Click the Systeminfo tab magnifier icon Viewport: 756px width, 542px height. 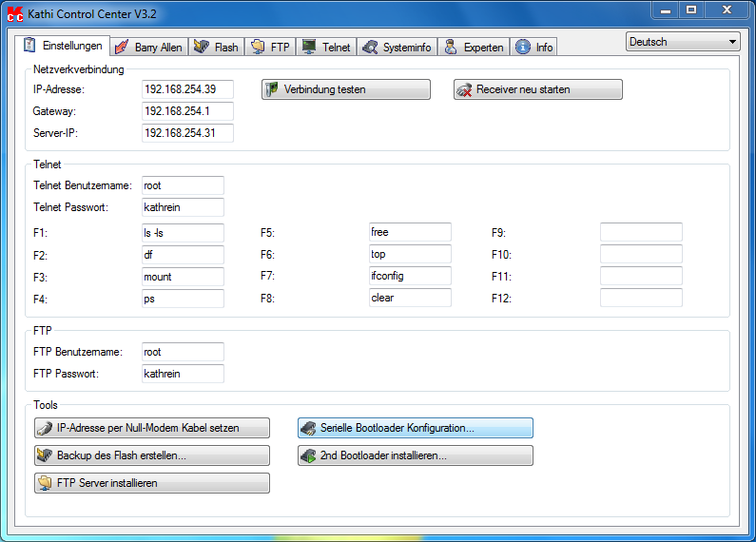point(370,47)
